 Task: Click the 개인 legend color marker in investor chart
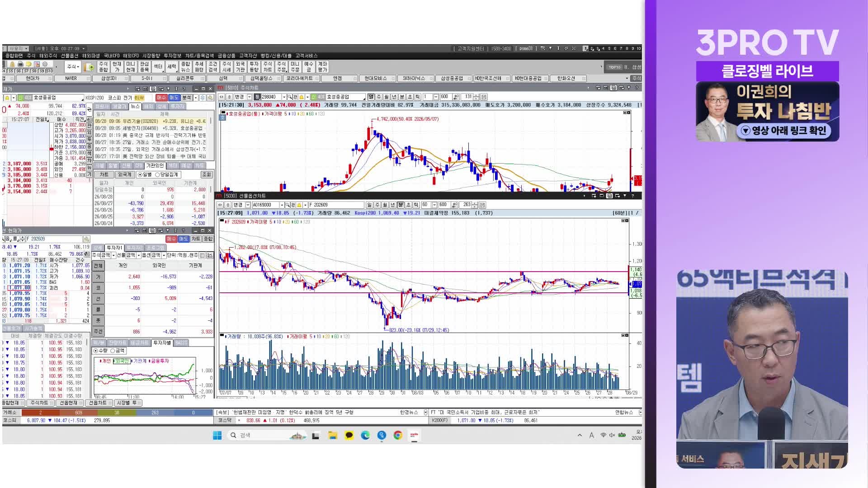click(x=100, y=361)
